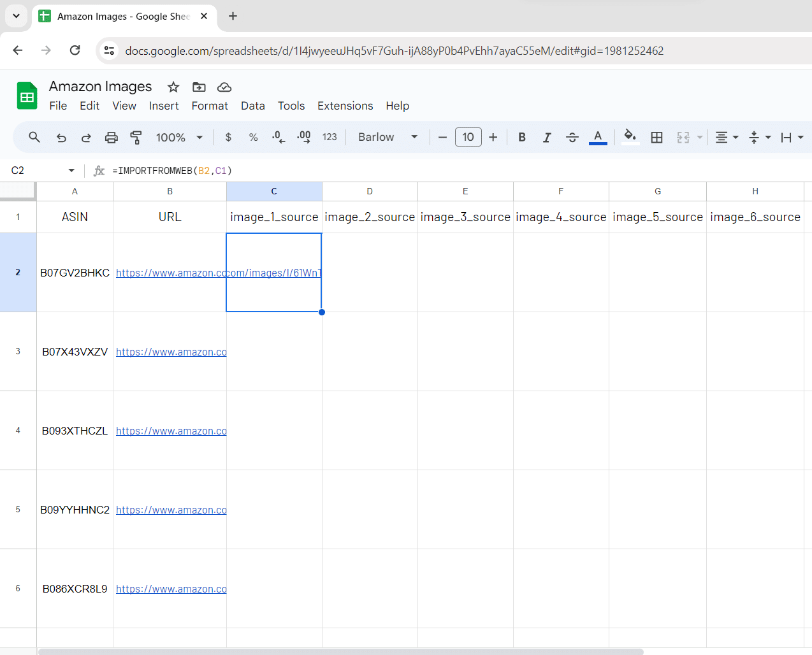Toggle strikethrough formatting
Image resolution: width=812 pixels, height=655 pixels.
[572, 137]
